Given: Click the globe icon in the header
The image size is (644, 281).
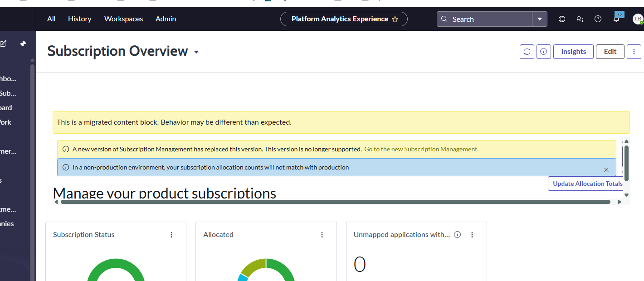Looking at the screenshot, I should (561, 19).
